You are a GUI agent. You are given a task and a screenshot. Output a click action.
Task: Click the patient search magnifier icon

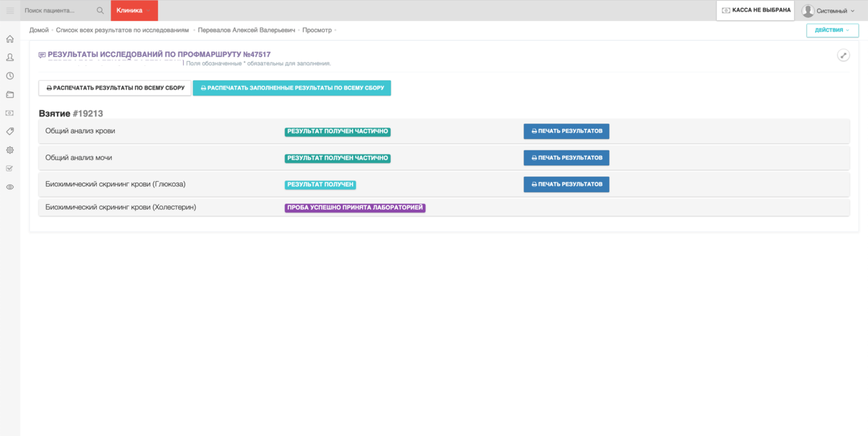(100, 10)
